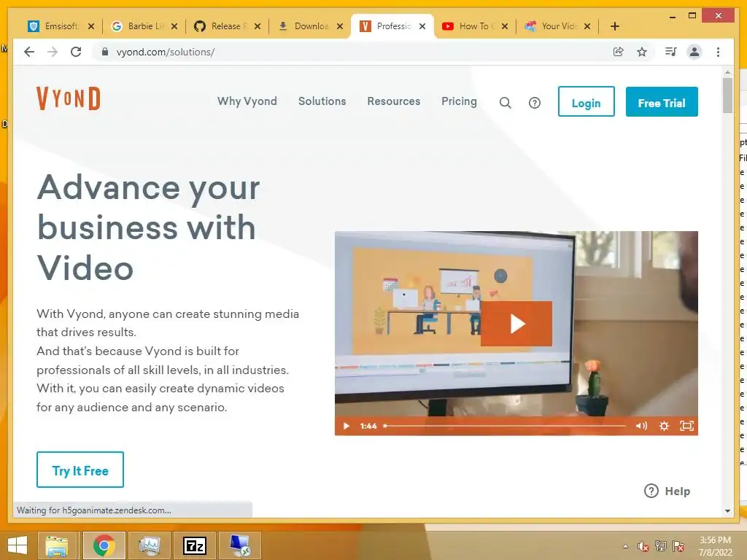Click the help question mark icon in navbar
The image size is (747, 560).
(535, 103)
